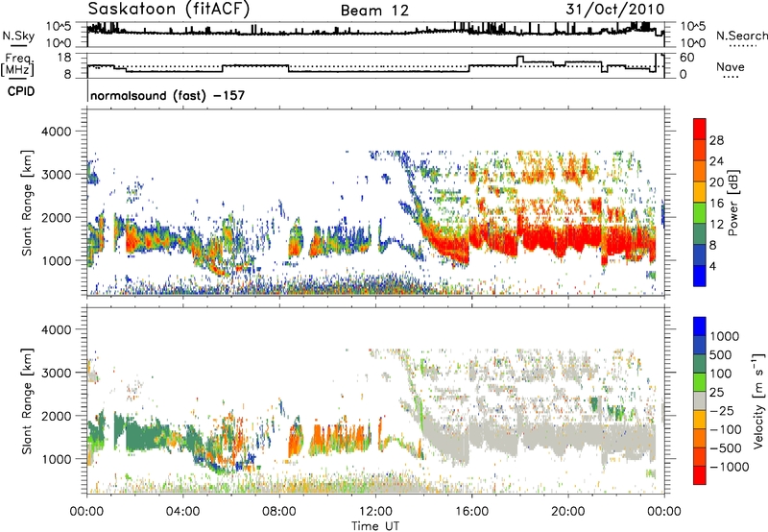Click the 'Nave' legend label

click(x=731, y=66)
